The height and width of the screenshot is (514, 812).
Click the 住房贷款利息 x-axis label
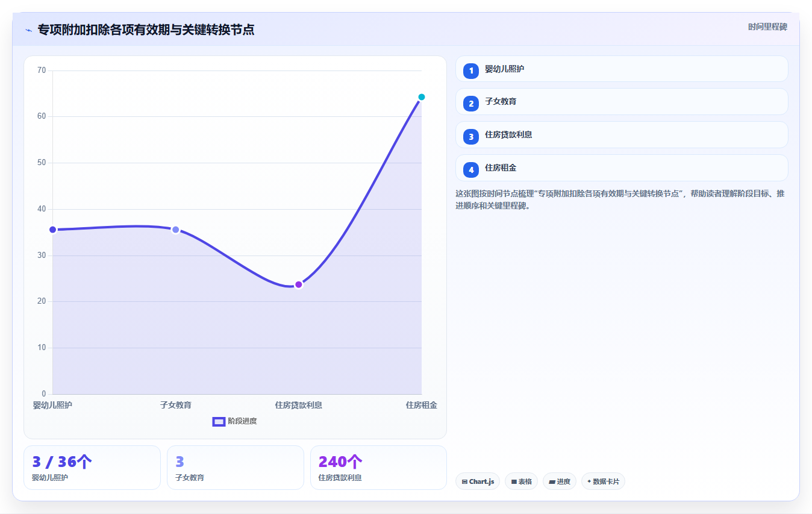[x=299, y=405]
